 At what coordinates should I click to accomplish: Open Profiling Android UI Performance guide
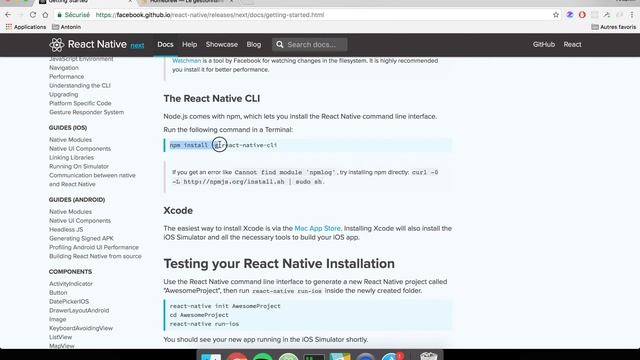click(94, 247)
